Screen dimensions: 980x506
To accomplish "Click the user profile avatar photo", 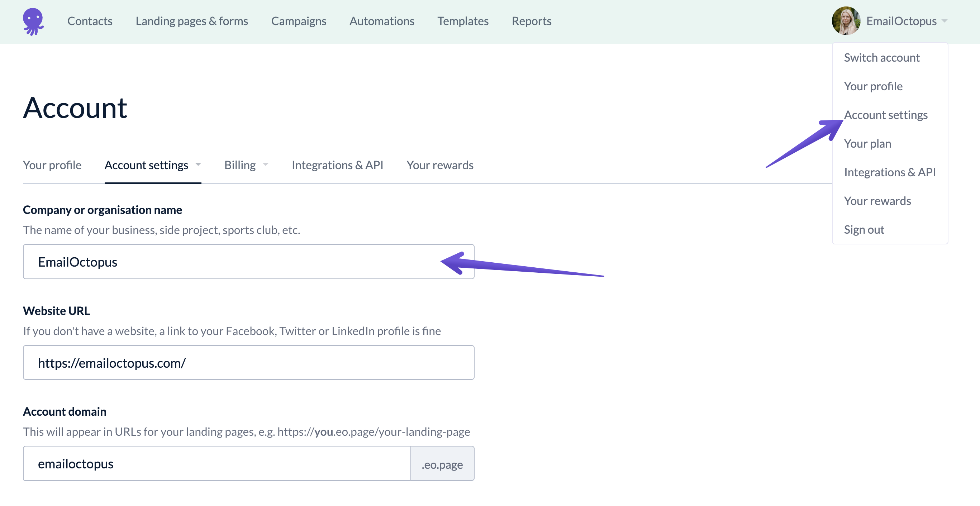I will pos(846,21).
